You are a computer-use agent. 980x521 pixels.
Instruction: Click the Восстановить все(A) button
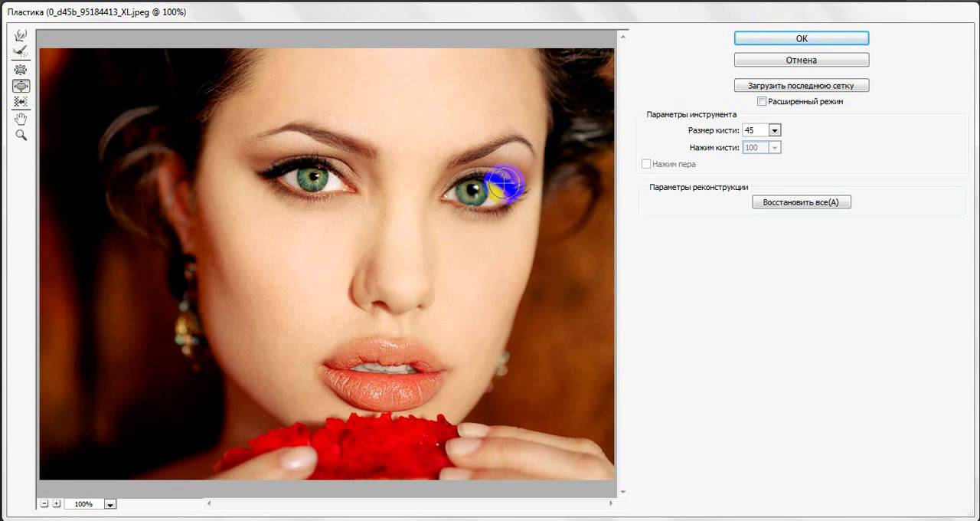802,202
